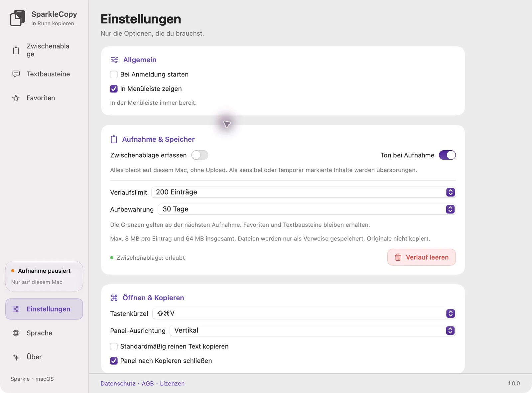Click the orange status dot by Aufnahme pausiert
The image size is (532, 393).
13,271
